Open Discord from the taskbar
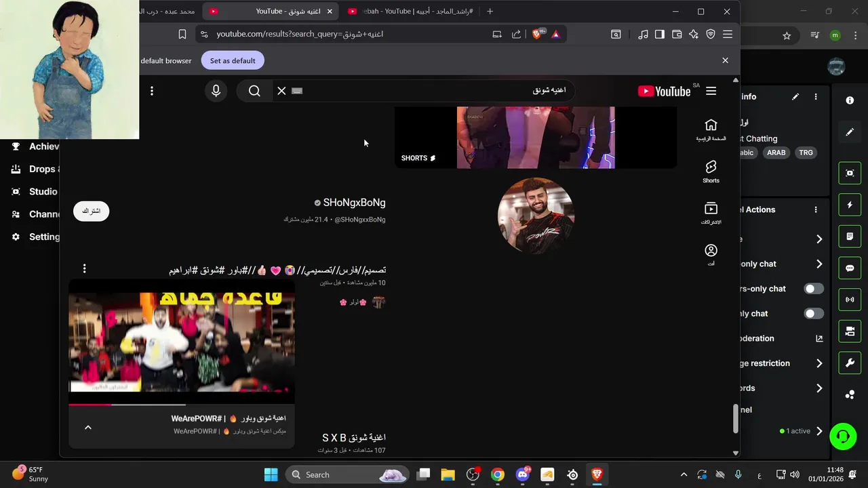Image resolution: width=868 pixels, height=488 pixels. [522, 474]
